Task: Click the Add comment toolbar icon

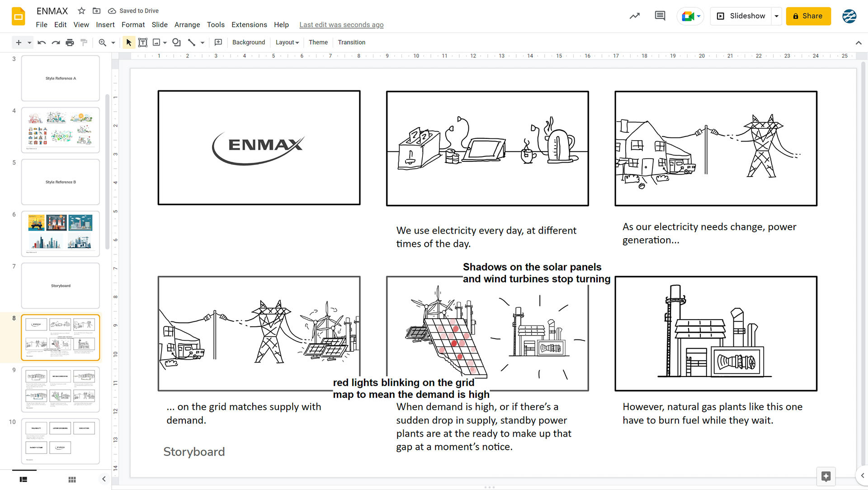Action: tap(218, 42)
